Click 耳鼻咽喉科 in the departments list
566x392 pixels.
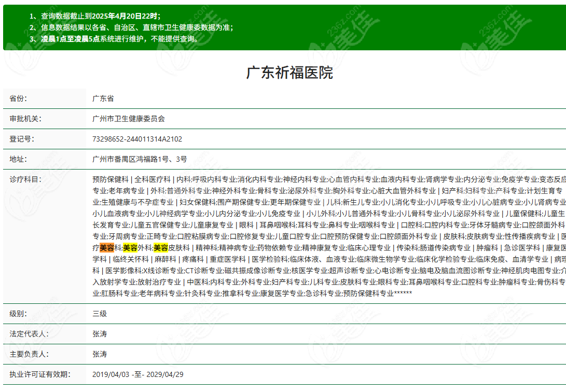[278, 225]
